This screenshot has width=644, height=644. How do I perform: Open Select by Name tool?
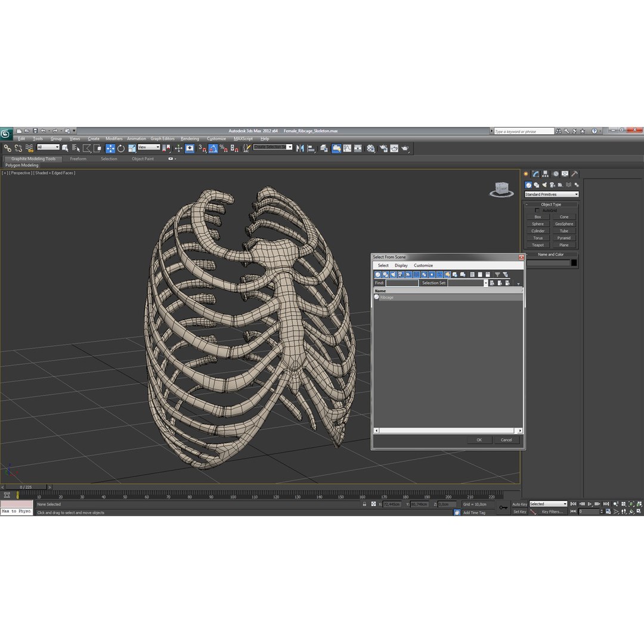[76, 148]
